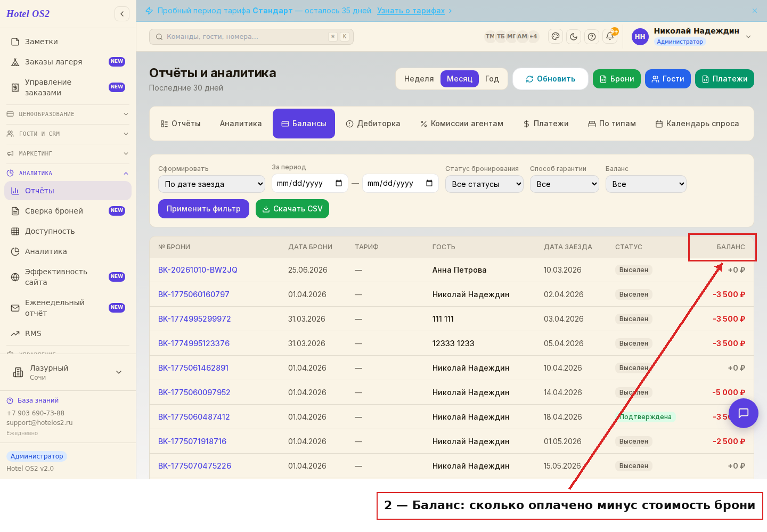Open Управление заказами in the sidebar

point(68,87)
